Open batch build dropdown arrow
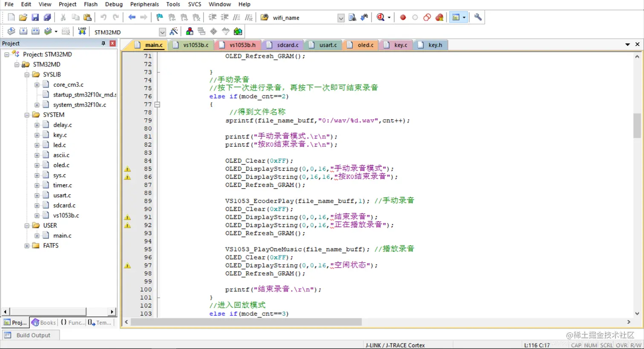Image resolution: width=644 pixels, height=349 pixels. pyautogui.click(x=56, y=31)
